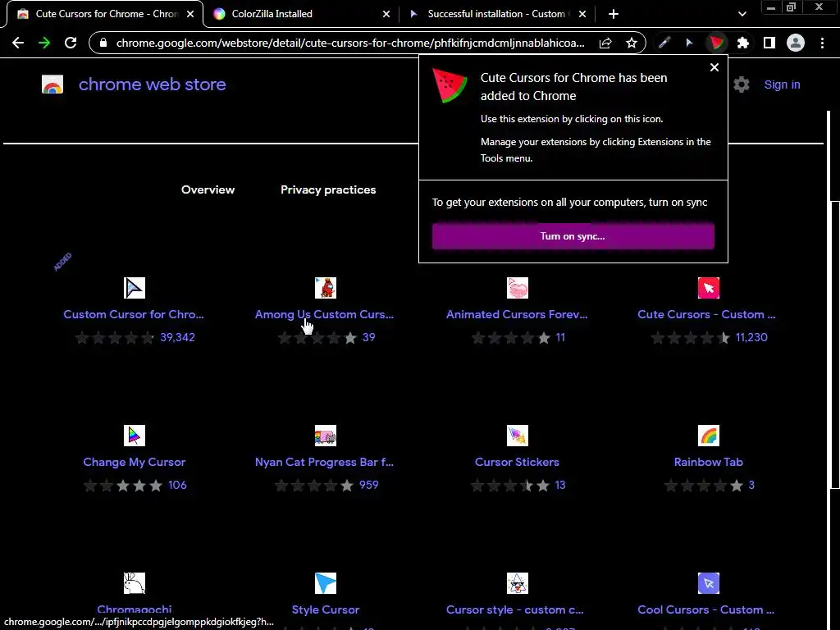Screen dimensions: 840x630
Task: Open Cute Cursors - Custom ... link
Action: point(706,314)
